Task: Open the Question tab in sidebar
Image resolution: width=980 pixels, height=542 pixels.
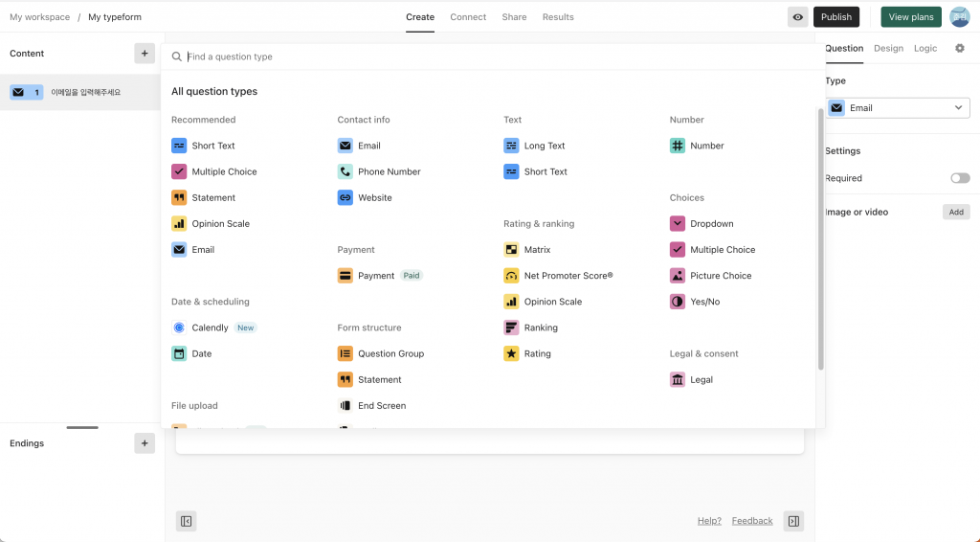Action: coord(844,48)
